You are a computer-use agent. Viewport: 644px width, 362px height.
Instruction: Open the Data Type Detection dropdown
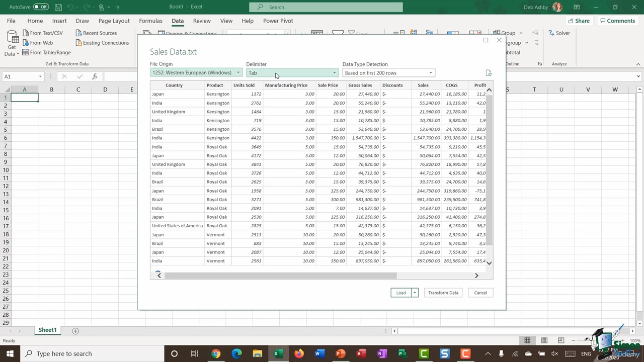(x=388, y=73)
